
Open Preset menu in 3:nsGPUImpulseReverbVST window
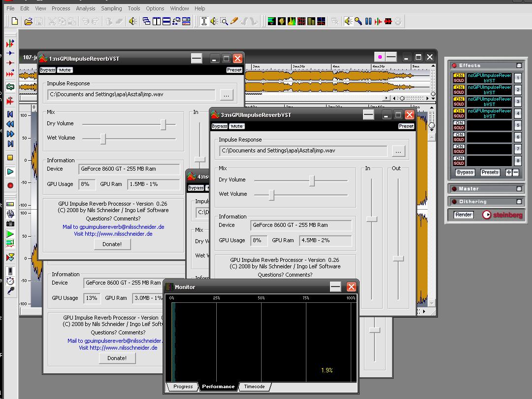406,126
